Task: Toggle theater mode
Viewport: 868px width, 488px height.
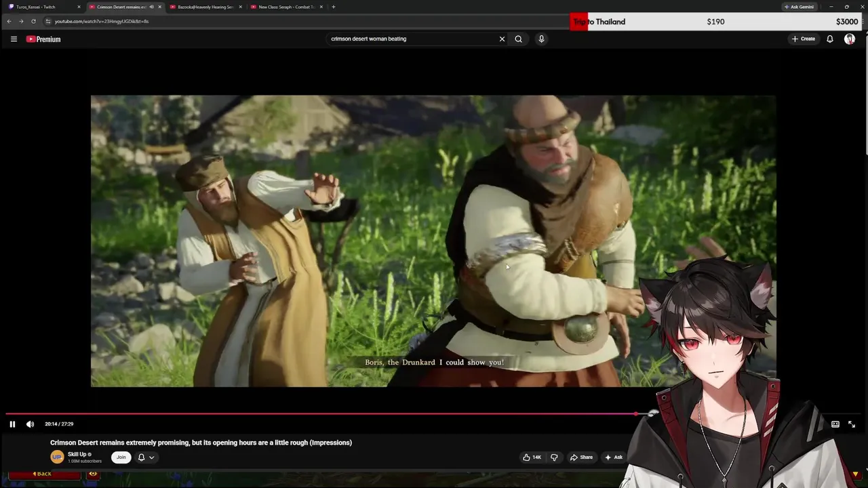Action: (x=835, y=424)
